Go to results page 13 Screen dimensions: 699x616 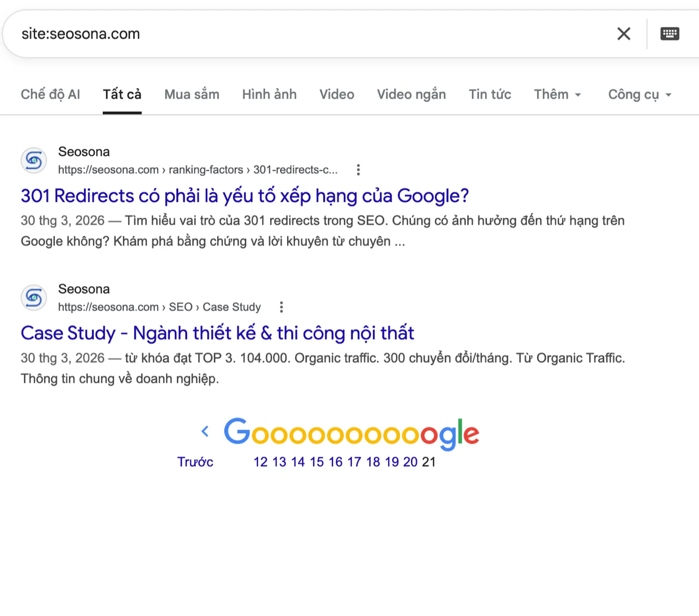(279, 462)
